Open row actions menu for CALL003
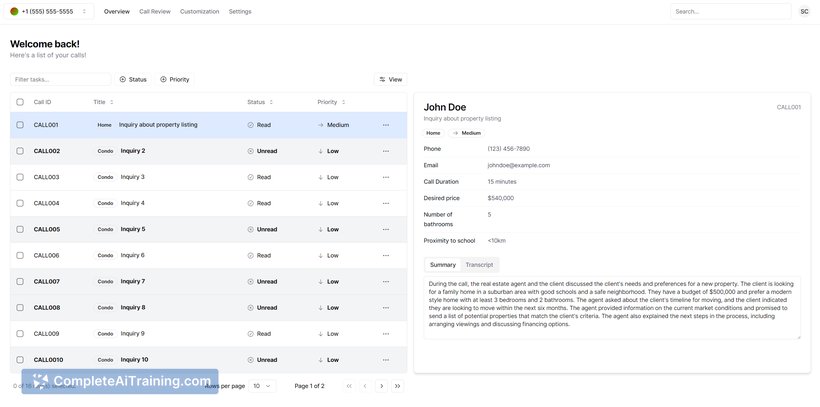This screenshot has height=407, width=820. (x=385, y=177)
